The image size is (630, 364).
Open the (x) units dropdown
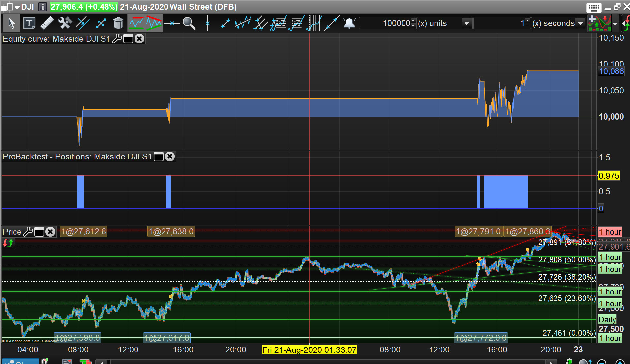466,23
